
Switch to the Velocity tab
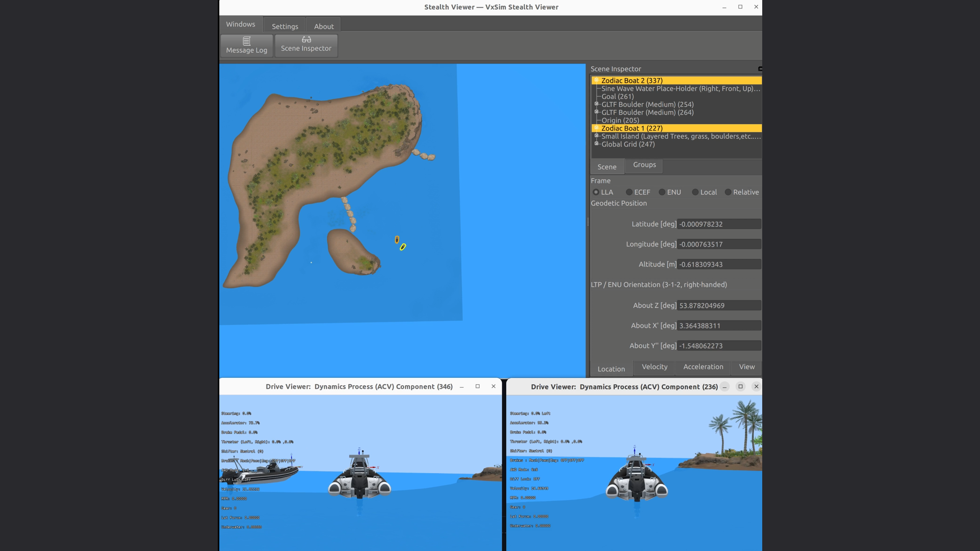[654, 367]
